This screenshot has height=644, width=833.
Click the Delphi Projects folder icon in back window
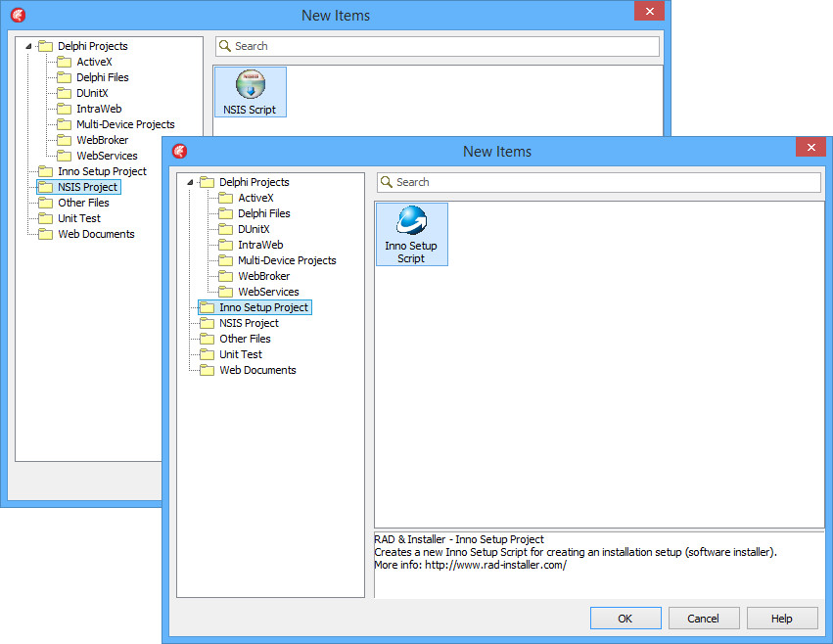click(x=46, y=46)
